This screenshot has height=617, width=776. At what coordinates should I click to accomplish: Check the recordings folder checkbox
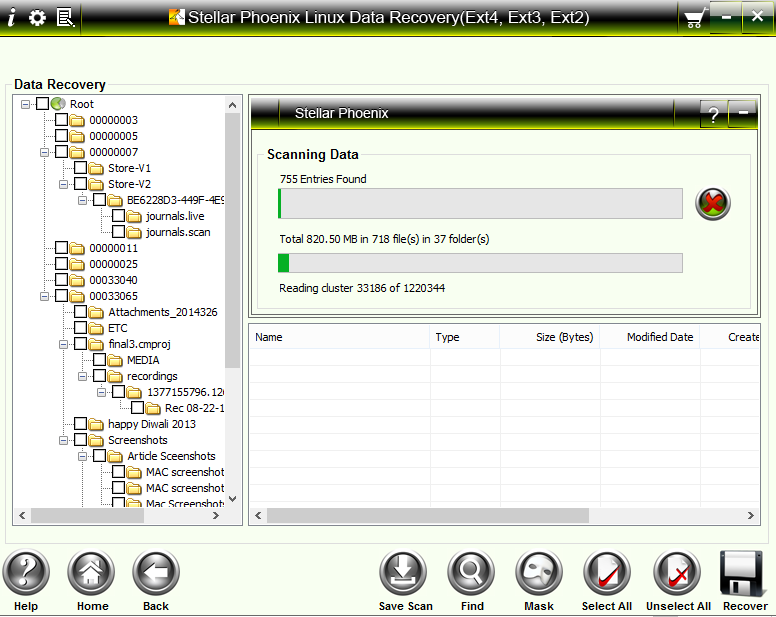click(x=99, y=376)
